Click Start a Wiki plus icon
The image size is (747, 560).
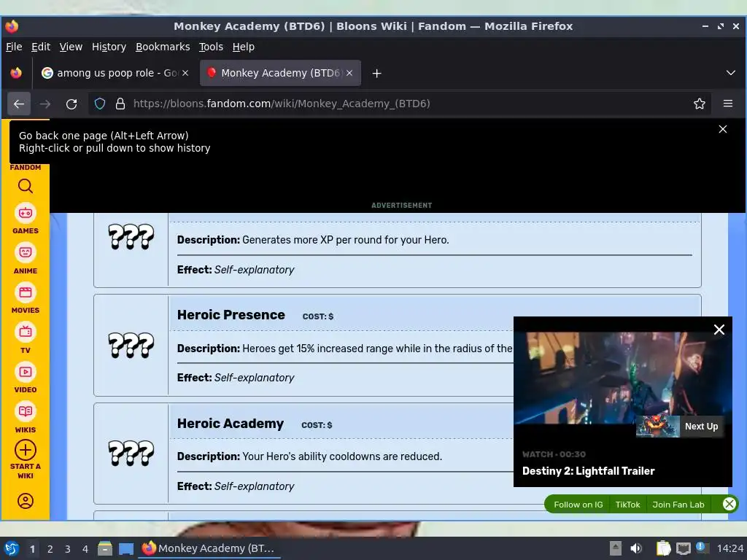click(26, 450)
